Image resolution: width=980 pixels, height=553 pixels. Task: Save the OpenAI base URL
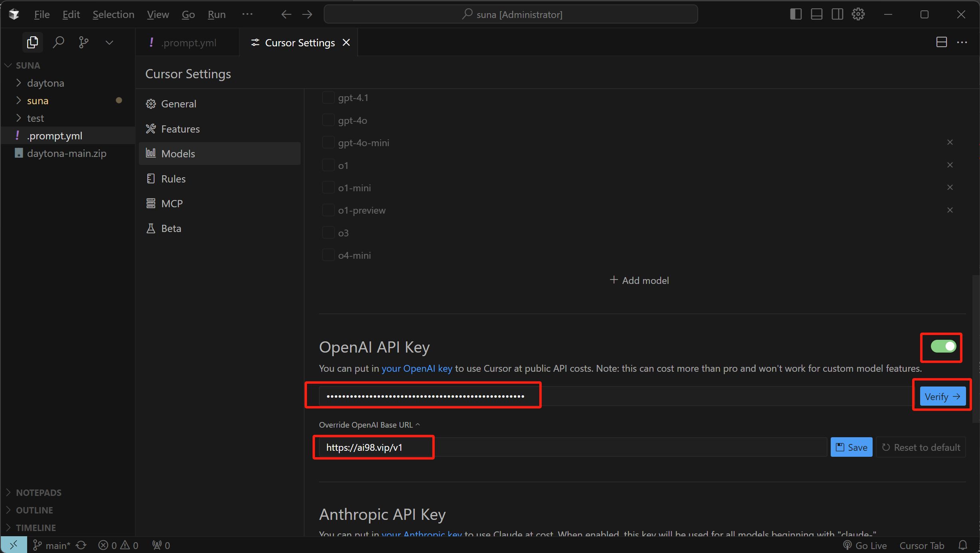tap(851, 447)
